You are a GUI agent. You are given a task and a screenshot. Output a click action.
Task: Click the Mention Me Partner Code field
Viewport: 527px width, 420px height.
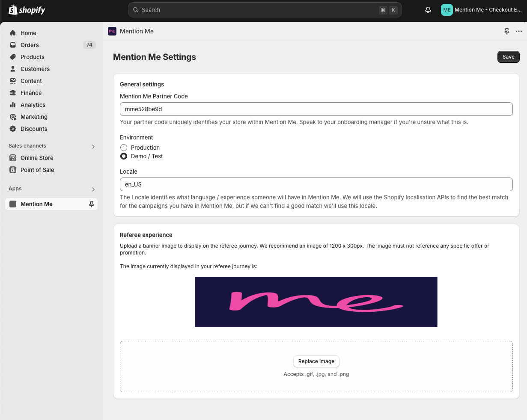coord(316,109)
